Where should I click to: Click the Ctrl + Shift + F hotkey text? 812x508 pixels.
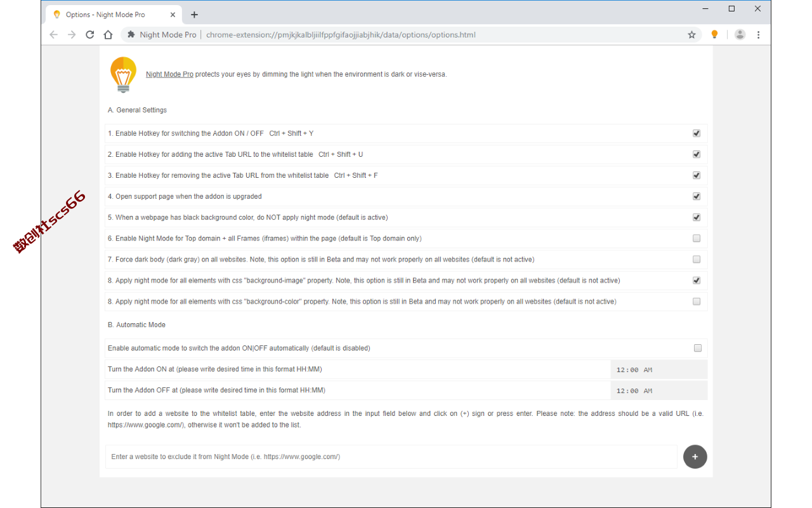pyautogui.click(x=356, y=175)
